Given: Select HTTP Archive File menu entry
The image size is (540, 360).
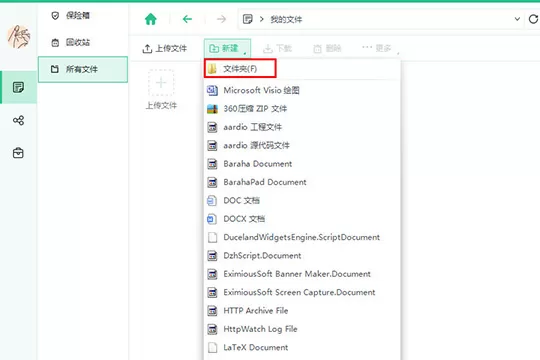Looking at the screenshot, I should (x=302, y=311).
